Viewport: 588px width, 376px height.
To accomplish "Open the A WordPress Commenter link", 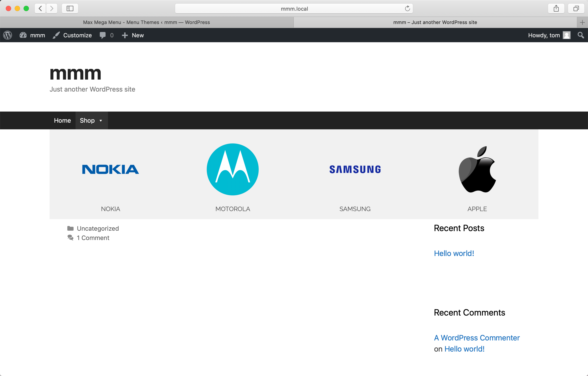I will (477, 338).
